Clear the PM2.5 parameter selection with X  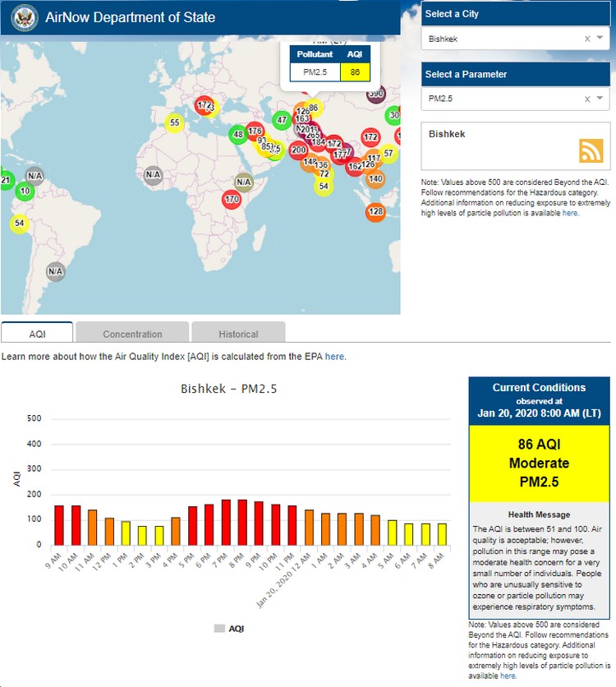click(x=587, y=99)
